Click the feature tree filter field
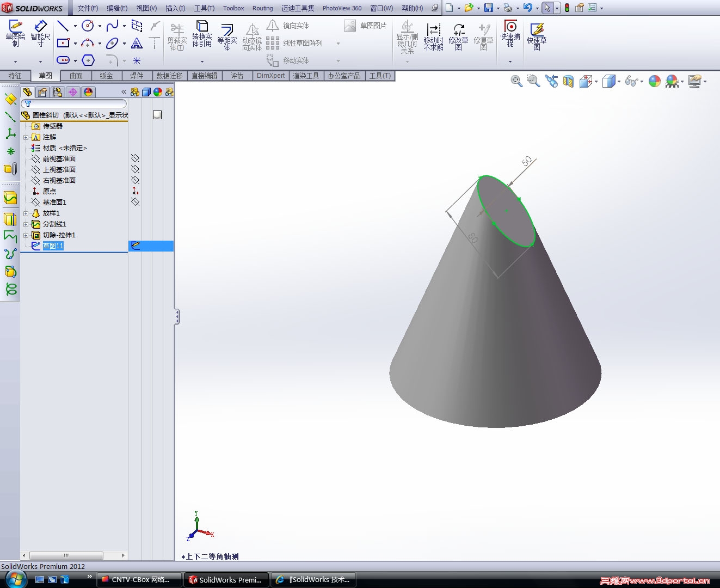This screenshot has width=720, height=588. (x=74, y=103)
